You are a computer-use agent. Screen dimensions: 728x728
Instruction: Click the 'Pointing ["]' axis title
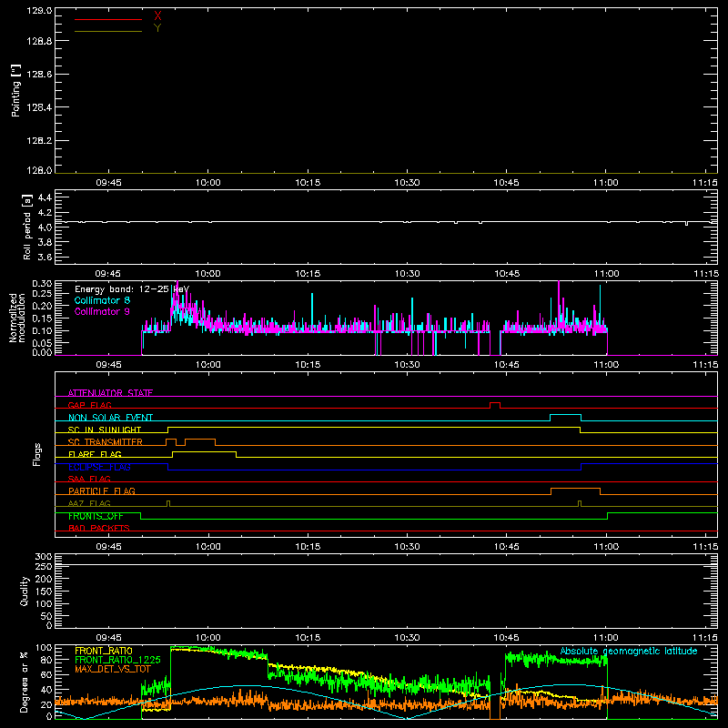tap(16, 91)
